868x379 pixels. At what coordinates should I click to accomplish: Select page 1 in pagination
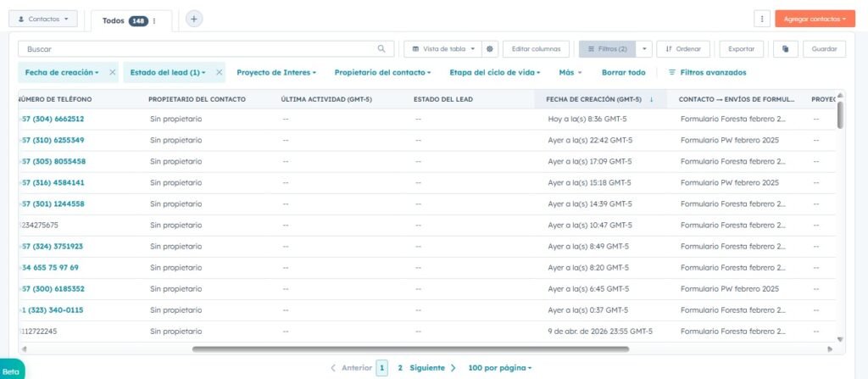click(382, 368)
